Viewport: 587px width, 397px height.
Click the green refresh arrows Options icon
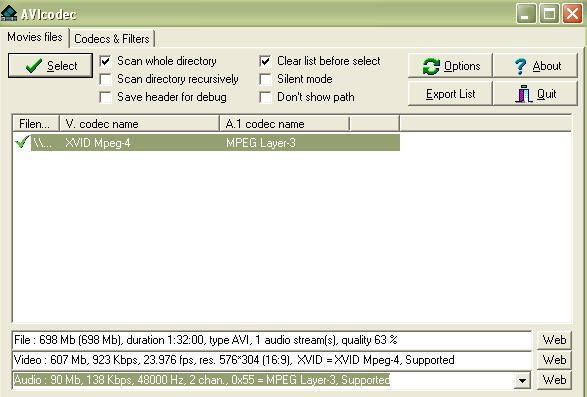coord(431,66)
